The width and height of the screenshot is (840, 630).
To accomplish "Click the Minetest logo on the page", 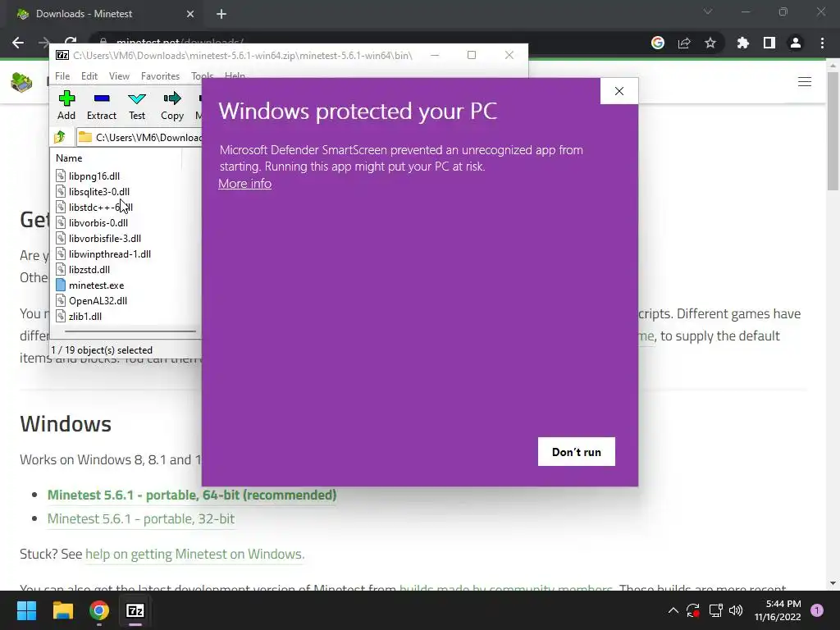I will point(21,82).
